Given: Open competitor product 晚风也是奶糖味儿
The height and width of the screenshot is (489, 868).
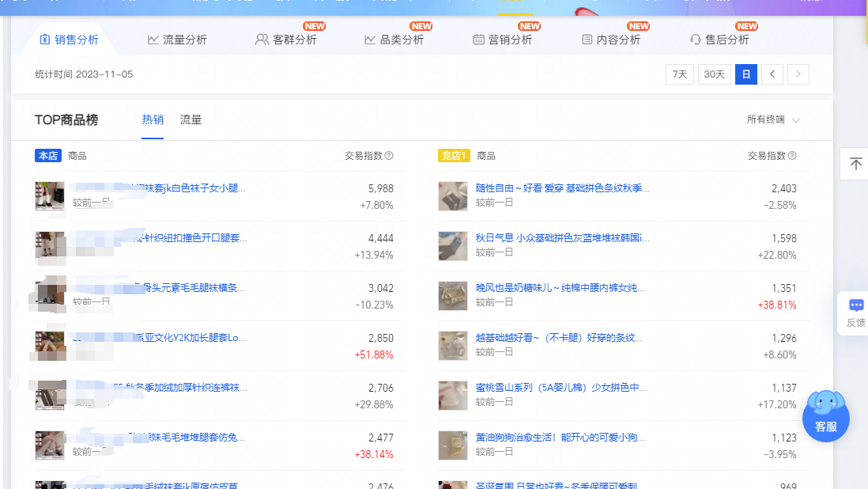Looking at the screenshot, I should click(560, 288).
